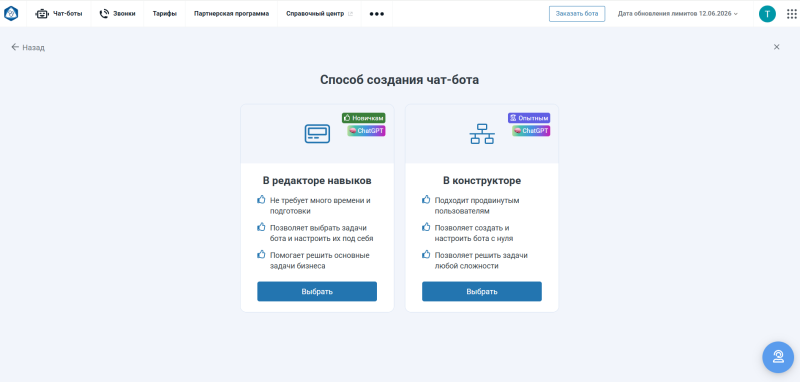Click thumbs-up beside Позволяет создать и настроить
The height and width of the screenshot is (382, 800).
point(426,227)
